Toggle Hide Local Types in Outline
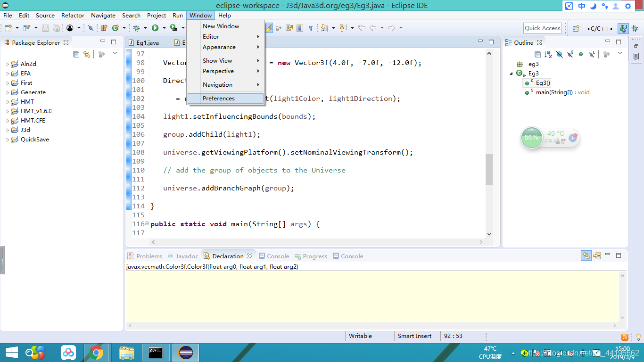 click(592, 54)
